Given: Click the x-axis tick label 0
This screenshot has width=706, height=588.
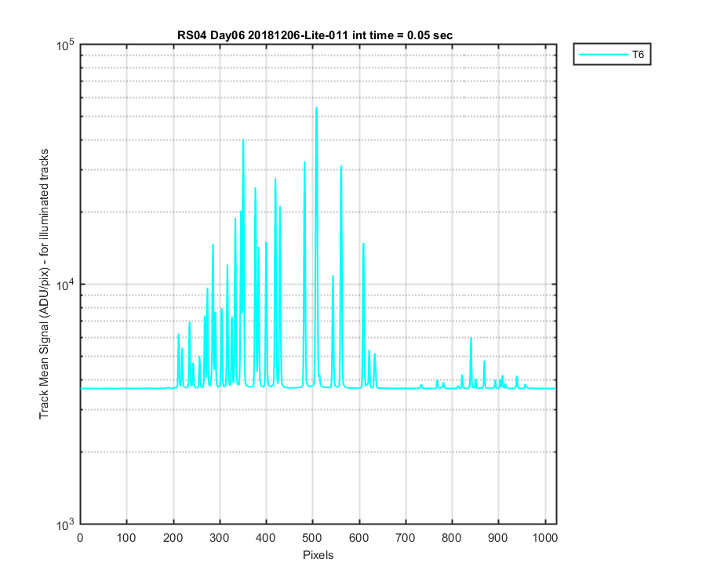Looking at the screenshot, I should (80, 538).
